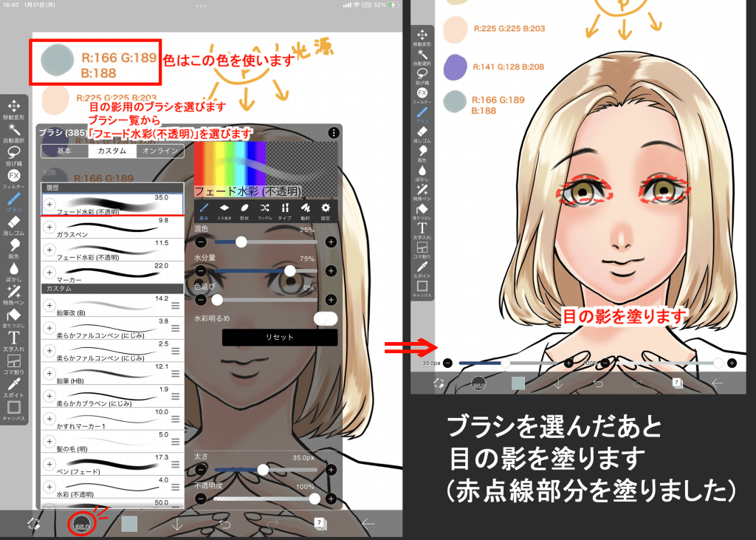The width and height of the screenshot is (756, 540).
Task: Click the 削除 button above brush list
Action: click(x=49, y=172)
